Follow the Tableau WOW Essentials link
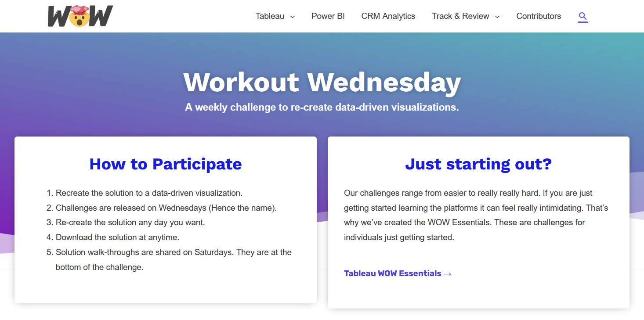The height and width of the screenshot is (320, 644). 392,273
